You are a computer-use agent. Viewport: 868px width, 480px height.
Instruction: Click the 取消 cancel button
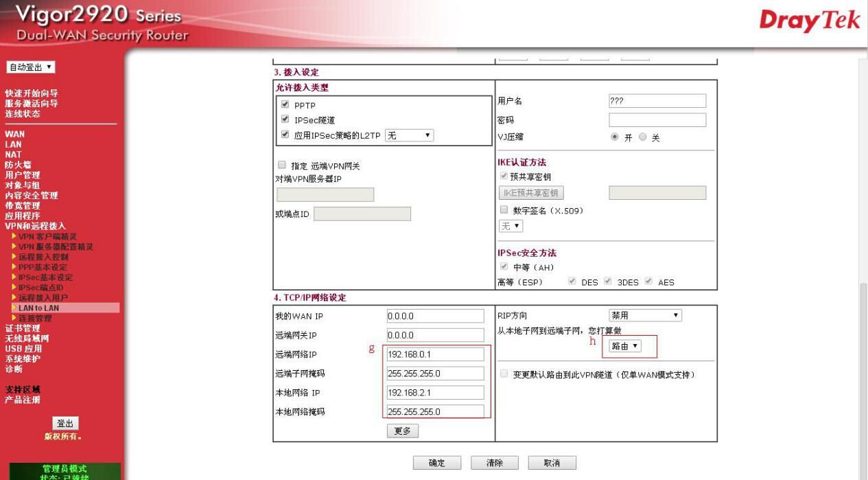point(552,463)
